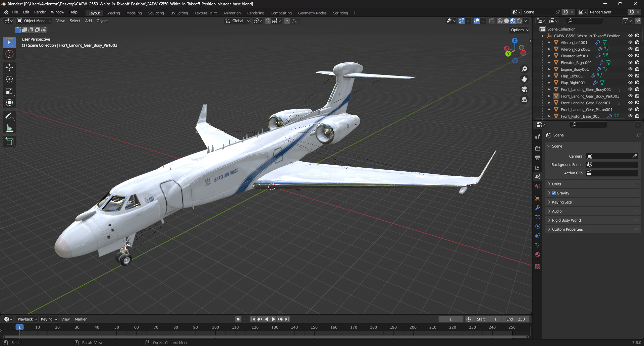Viewport: 644px width, 346px height.
Task: Open the Modifiers properties tab
Action: pos(538,208)
